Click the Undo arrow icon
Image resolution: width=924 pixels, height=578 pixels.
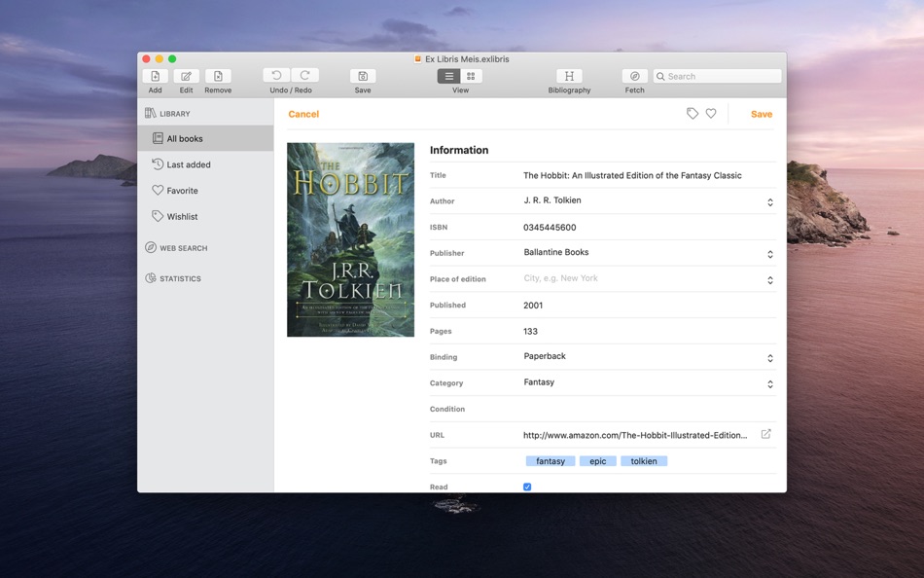point(276,75)
